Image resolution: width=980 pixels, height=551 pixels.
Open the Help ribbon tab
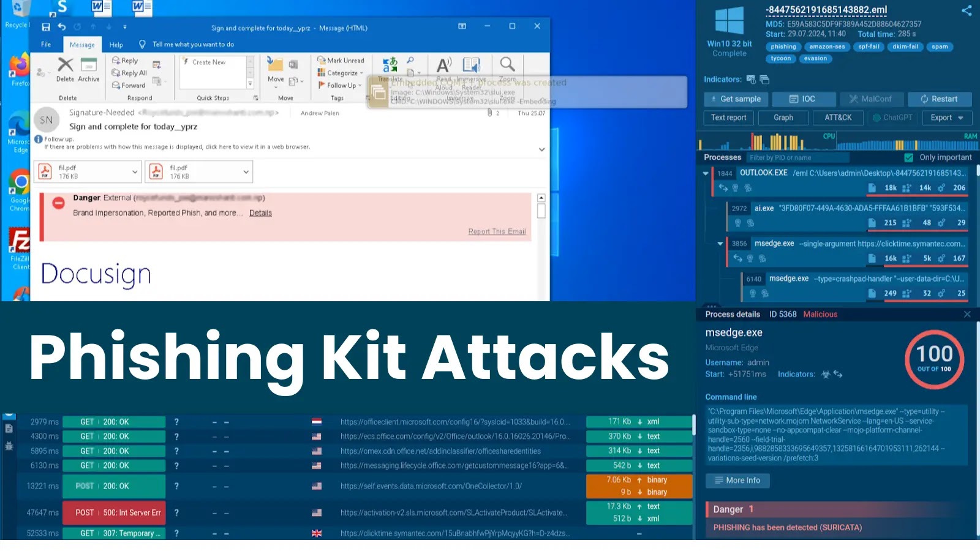click(116, 45)
